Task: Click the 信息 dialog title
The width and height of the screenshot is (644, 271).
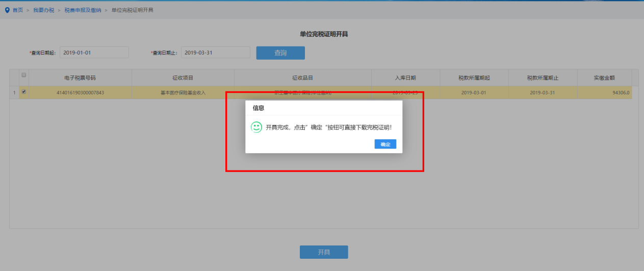Action: tap(259, 108)
